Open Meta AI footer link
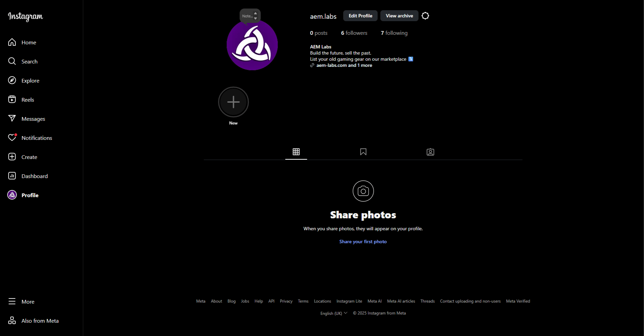 pyautogui.click(x=374, y=301)
